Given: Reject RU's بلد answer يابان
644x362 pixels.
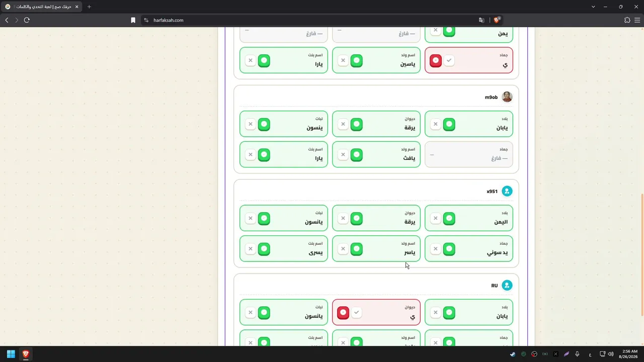Looking at the screenshot, I should click(x=436, y=313).
